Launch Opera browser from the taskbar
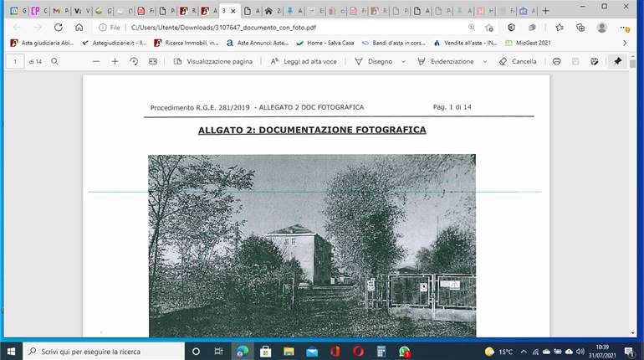The width and height of the screenshot is (644, 360). click(x=358, y=352)
